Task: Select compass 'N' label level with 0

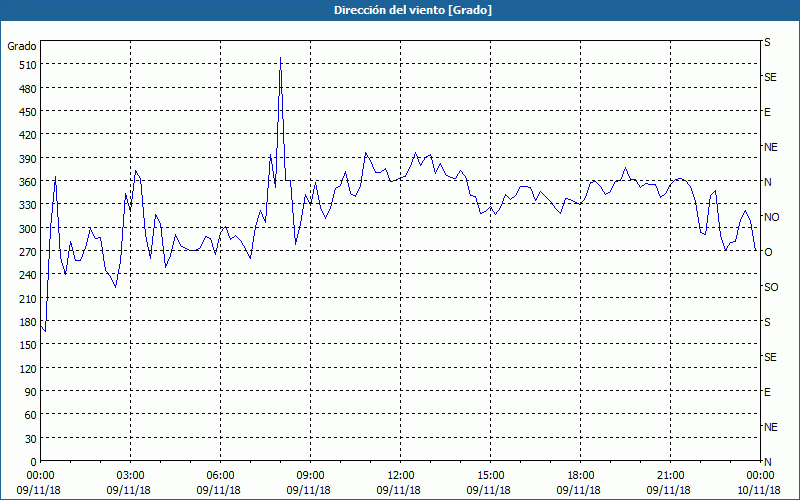Action: click(768, 462)
